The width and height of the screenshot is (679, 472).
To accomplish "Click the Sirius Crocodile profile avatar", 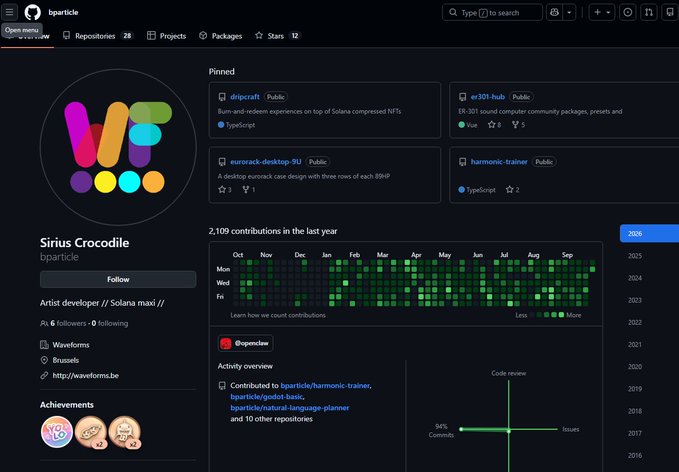I will click(118, 147).
